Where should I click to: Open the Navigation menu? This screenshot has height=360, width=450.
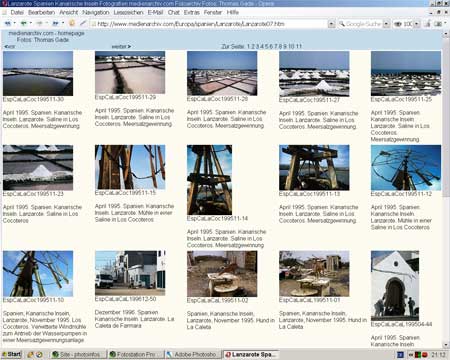click(x=96, y=12)
